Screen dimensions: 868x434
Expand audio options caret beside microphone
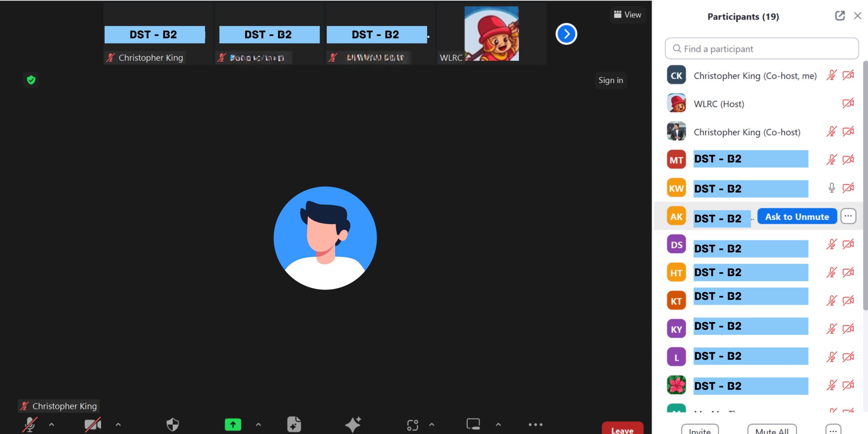pyautogui.click(x=52, y=424)
